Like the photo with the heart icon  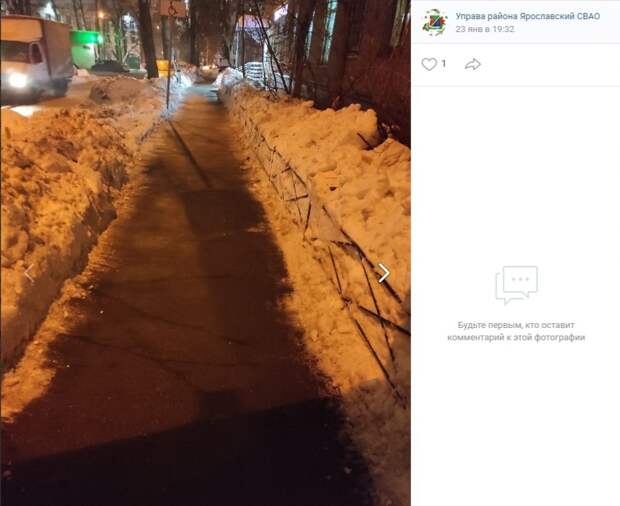(x=429, y=64)
